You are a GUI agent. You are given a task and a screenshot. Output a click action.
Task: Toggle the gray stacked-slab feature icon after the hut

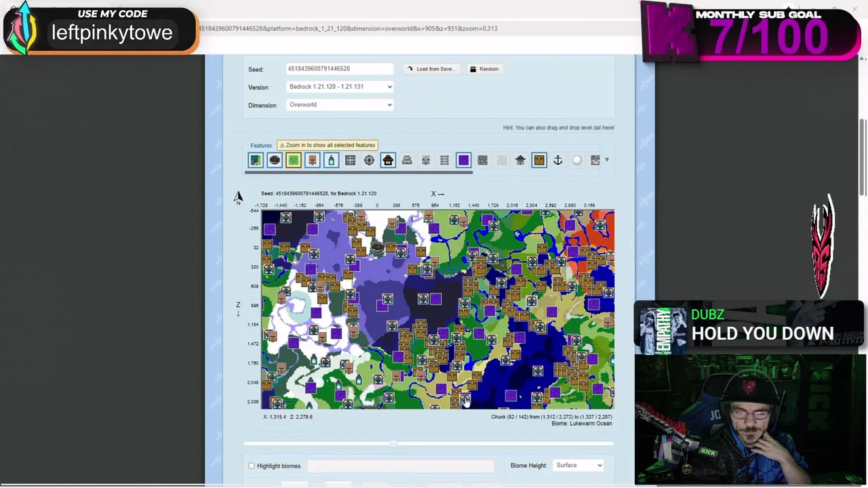[407, 160]
